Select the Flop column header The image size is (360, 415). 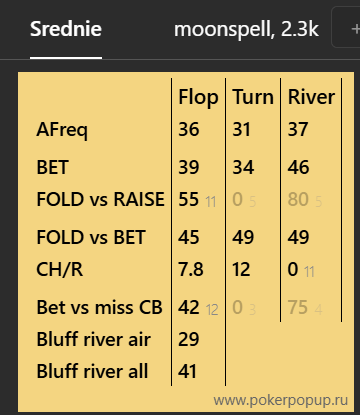pos(198,97)
